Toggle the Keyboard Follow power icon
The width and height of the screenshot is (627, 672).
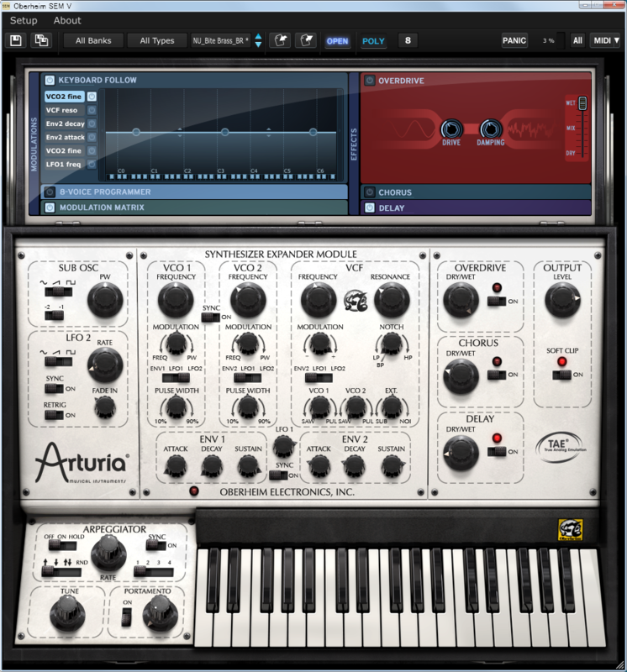(50, 80)
